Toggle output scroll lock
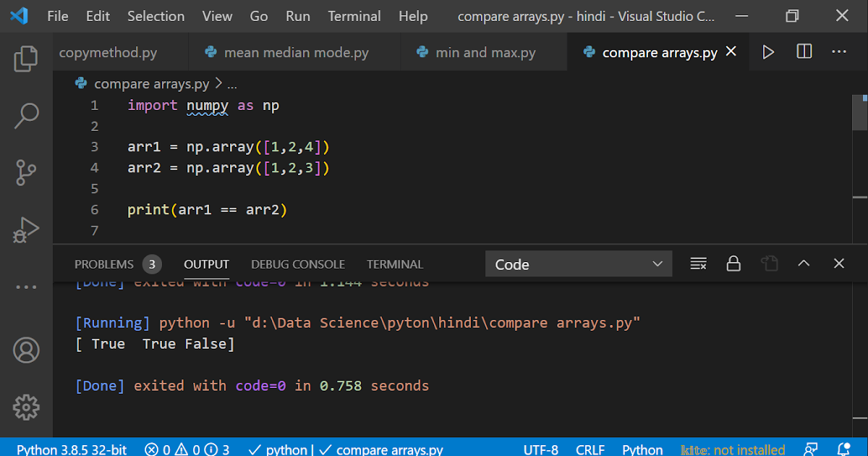The height and width of the screenshot is (456, 868). (x=733, y=263)
